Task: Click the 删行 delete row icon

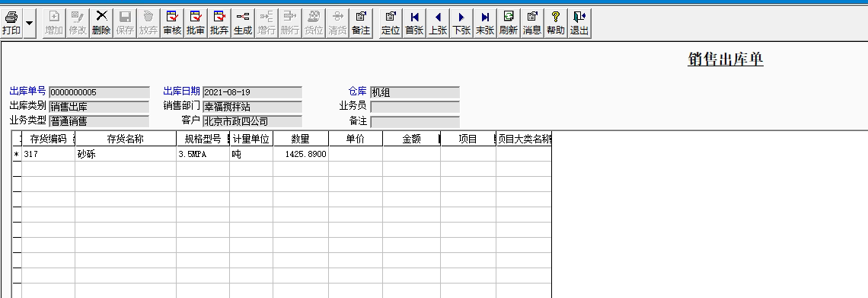Action: [x=289, y=24]
